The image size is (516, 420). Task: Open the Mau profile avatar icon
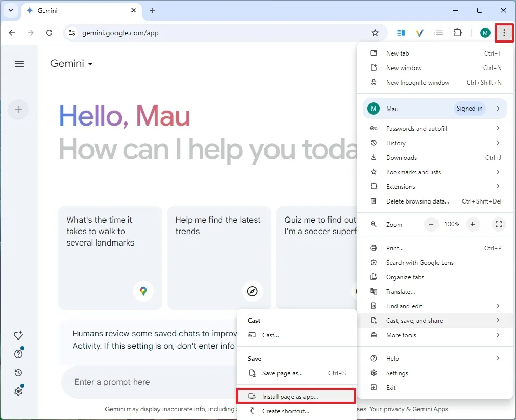pyautogui.click(x=485, y=32)
